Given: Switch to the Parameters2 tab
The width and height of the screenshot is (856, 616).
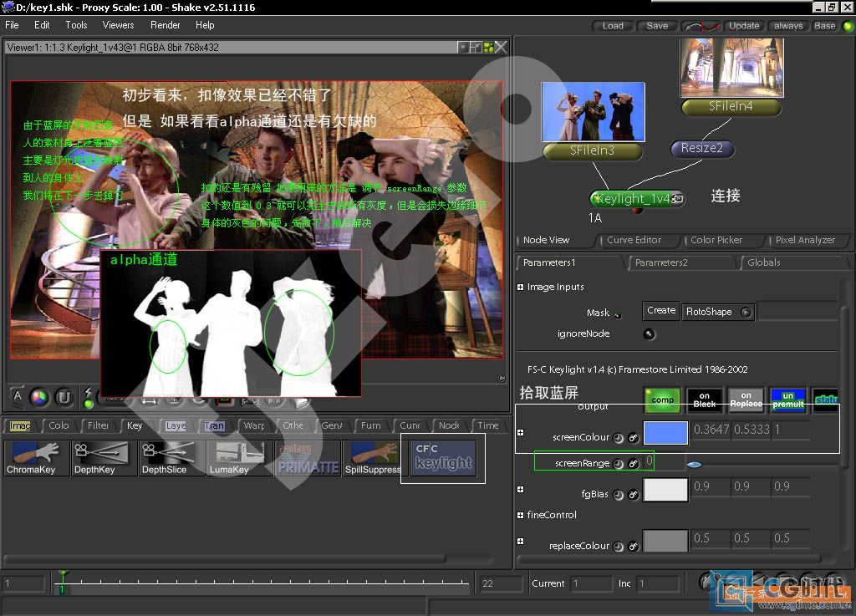Looking at the screenshot, I should click(661, 263).
